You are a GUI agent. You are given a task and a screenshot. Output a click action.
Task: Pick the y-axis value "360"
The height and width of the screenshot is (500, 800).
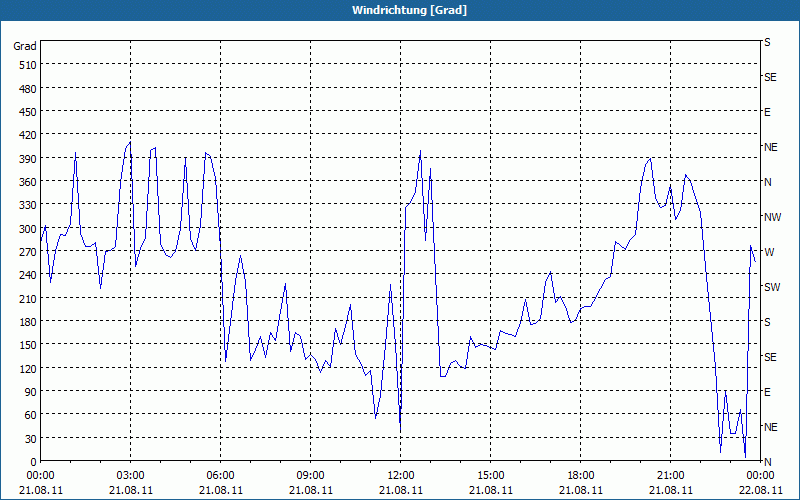28,182
